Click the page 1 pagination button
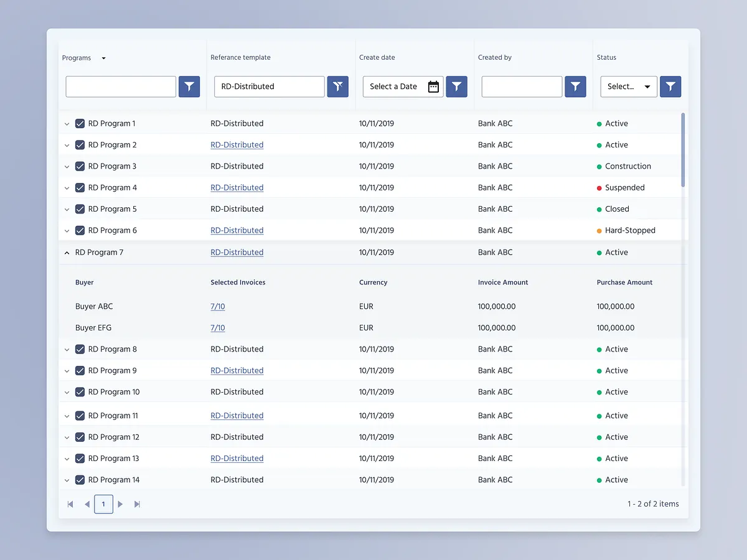Viewport: 747px width, 560px height. [x=103, y=504]
